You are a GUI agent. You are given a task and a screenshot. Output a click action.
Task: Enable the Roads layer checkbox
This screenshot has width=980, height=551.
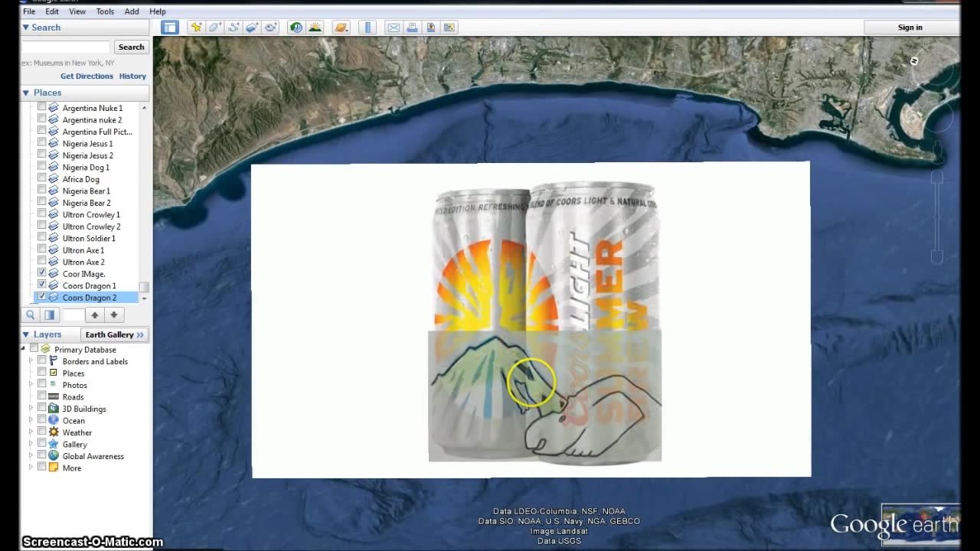(42, 396)
